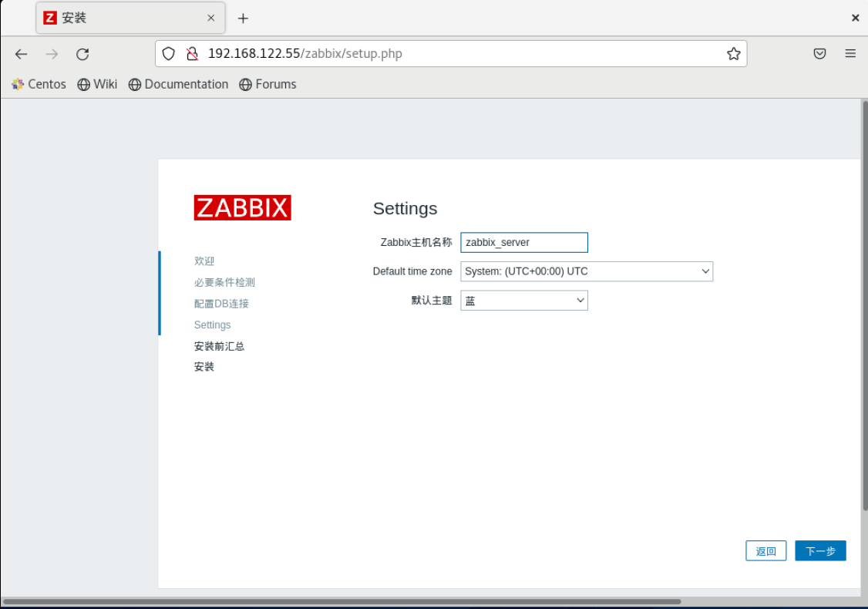
Task: Go back using browser back arrow
Action: tap(21, 54)
